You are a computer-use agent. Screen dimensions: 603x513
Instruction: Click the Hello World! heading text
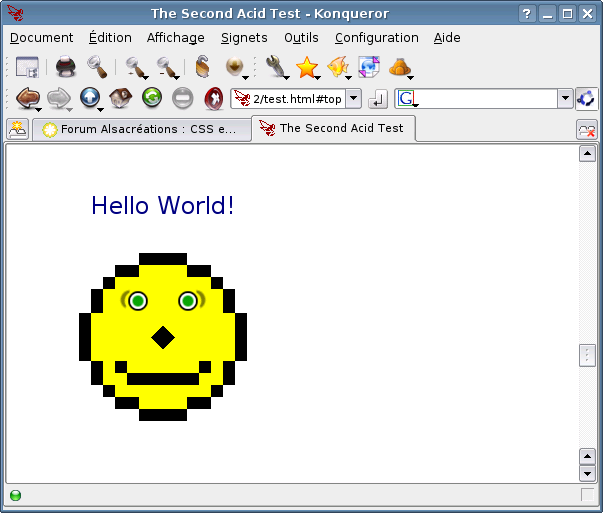(x=163, y=205)
